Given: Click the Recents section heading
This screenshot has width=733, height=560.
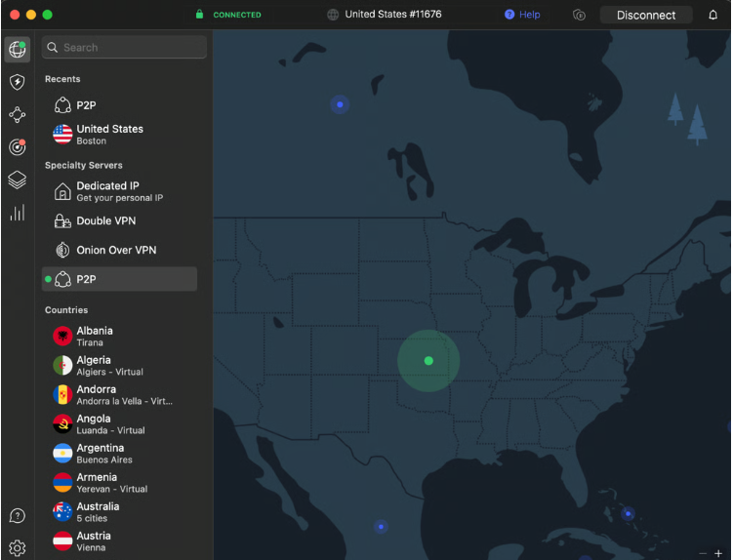Looking at the screenshot, I should click(62, 79).
